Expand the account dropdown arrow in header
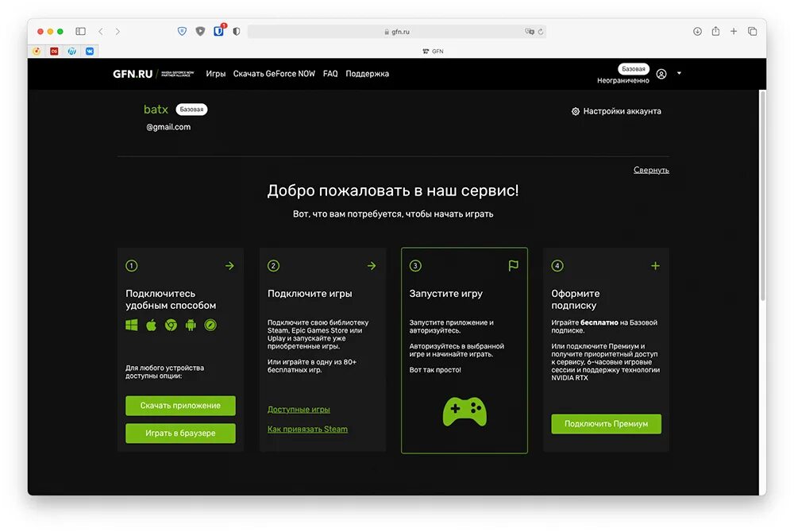The height and width of the screenshot is (532, 794). click(x=679, y=73)
